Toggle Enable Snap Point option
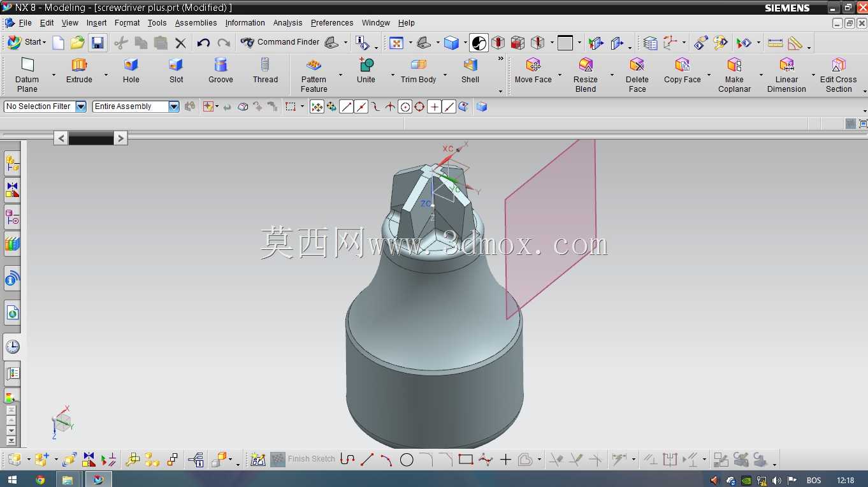 (317, 107)
